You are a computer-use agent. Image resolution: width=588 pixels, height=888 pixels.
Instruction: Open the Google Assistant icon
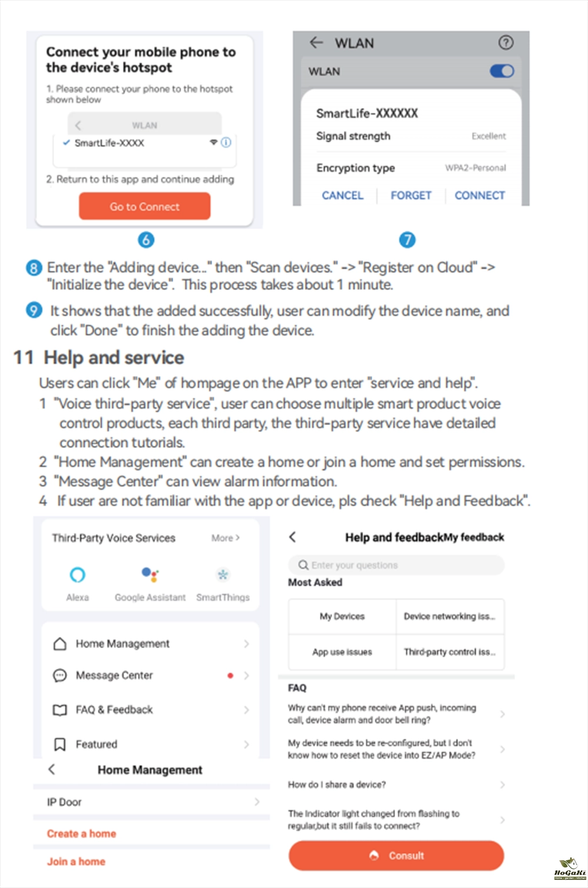[x=150, y=575]
